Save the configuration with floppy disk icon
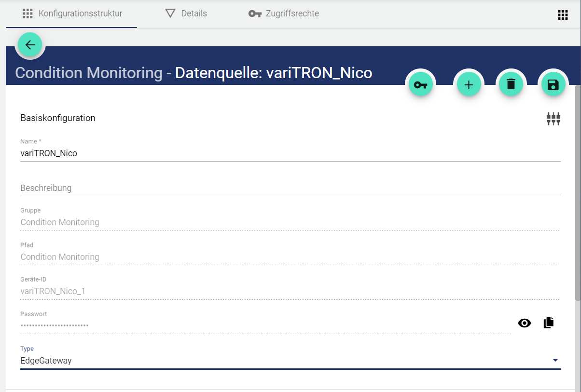The height and width of the screenshot is (392, 581). (x=553, y=85)
